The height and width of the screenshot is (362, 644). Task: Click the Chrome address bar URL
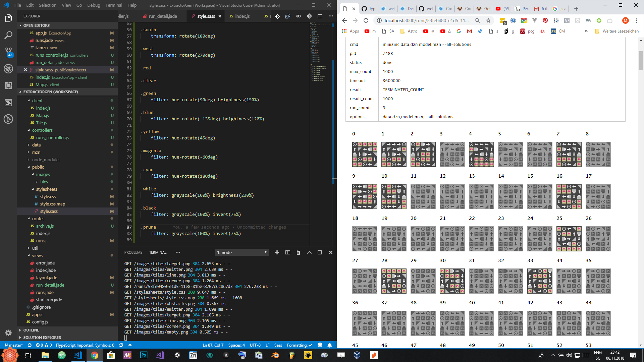coord(427,20)
